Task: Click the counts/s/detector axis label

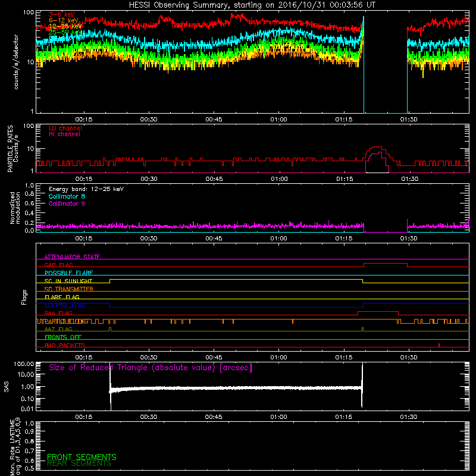Action: [16, 62]
